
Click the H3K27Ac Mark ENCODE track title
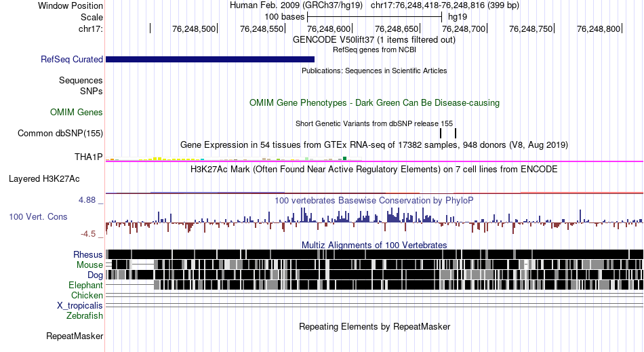(374, 170)
